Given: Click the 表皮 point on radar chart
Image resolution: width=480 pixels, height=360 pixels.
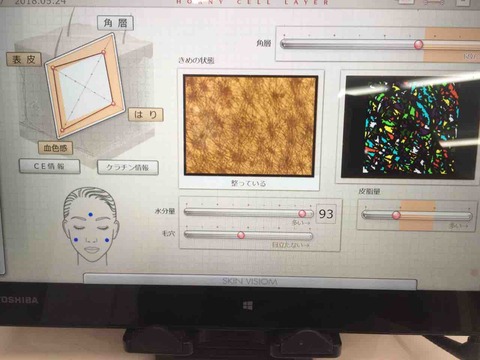Looking at the screenshot, I should click(x=53, y=68).
